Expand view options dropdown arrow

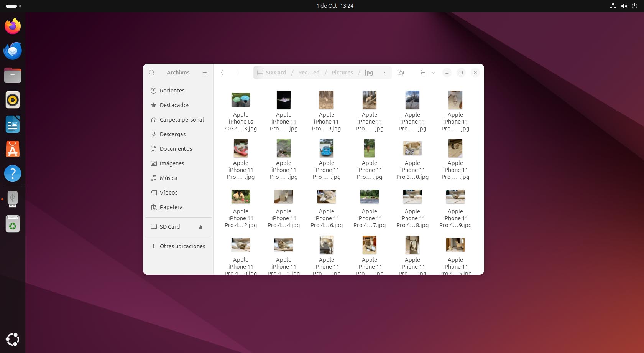click(434, 73)
